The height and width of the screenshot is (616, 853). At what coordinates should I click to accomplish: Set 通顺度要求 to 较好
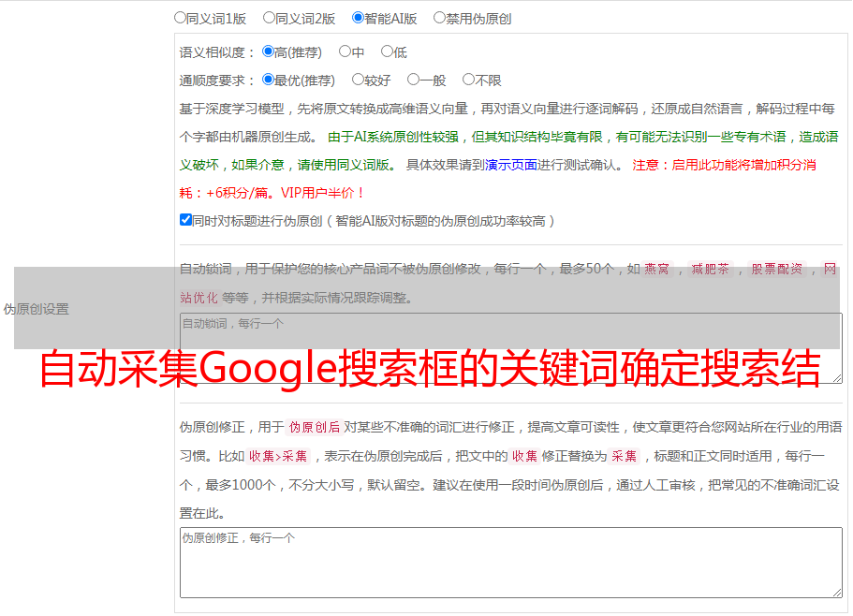click(x=358, y=80)
